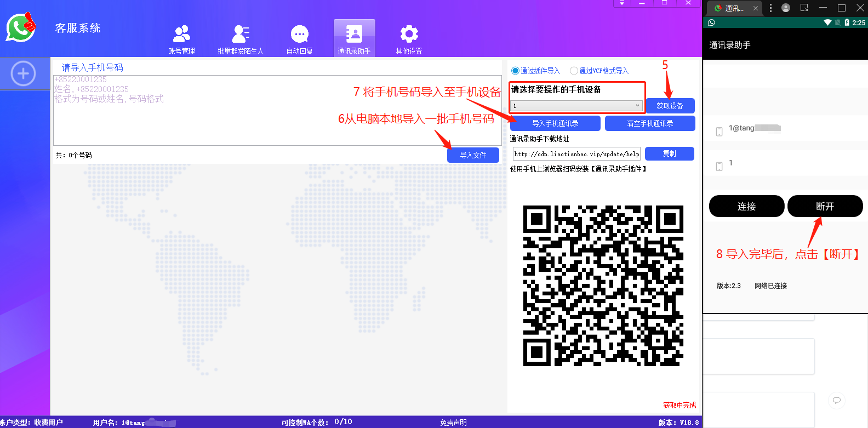
Task: Open the 账号管理 account management section
Action: click(x=181, y=39)
